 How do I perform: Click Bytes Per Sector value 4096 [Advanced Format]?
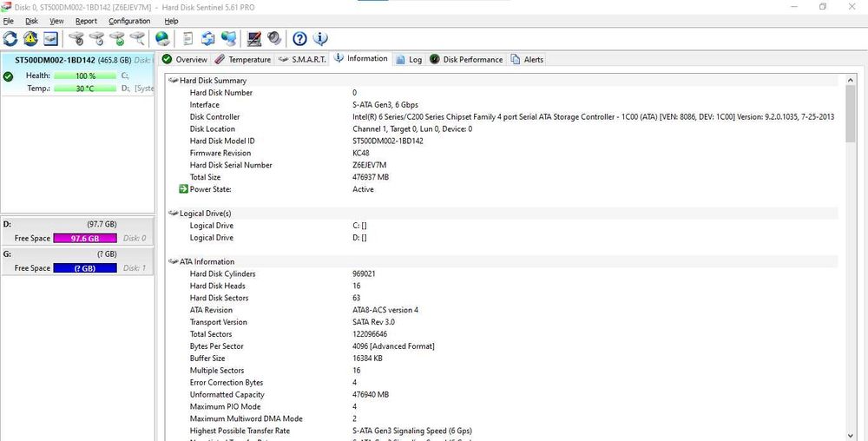click(x=393, y=346)
